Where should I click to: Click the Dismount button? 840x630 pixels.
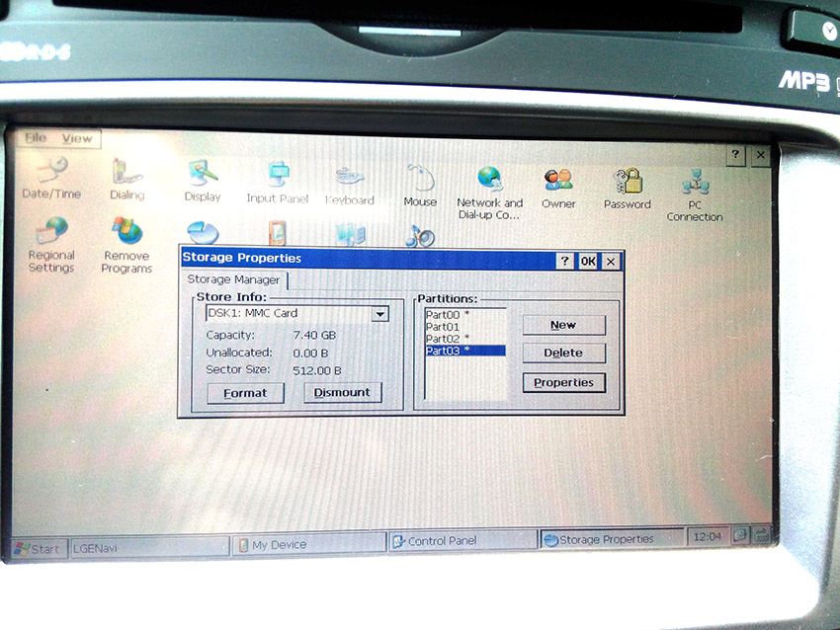coord(342,392)
